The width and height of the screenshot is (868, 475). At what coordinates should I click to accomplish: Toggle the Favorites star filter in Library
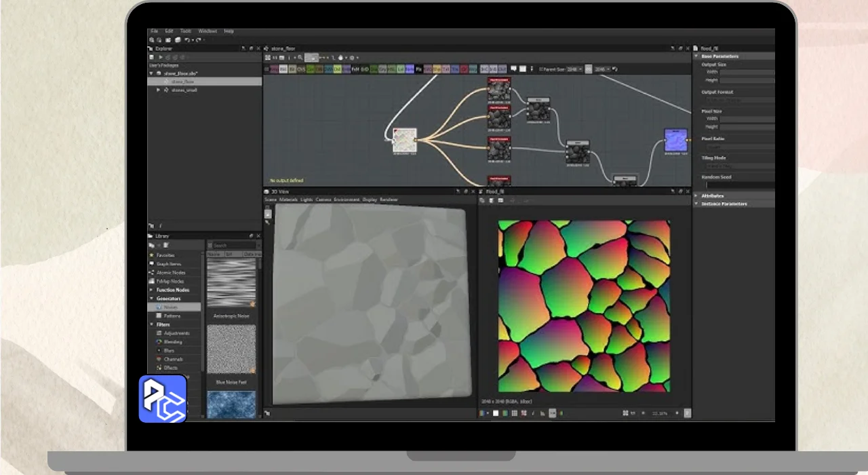[x=165, y=255]
